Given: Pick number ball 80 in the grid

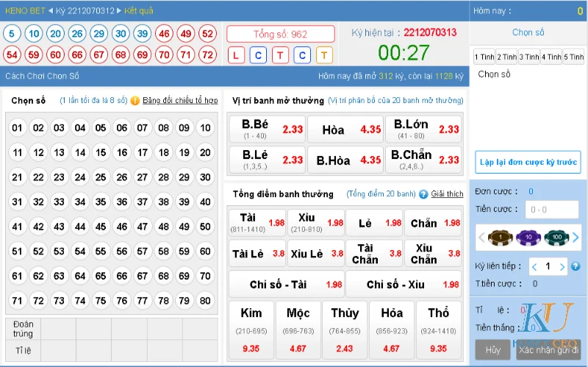Looking at the screenshot, I should tap(204, 300).
